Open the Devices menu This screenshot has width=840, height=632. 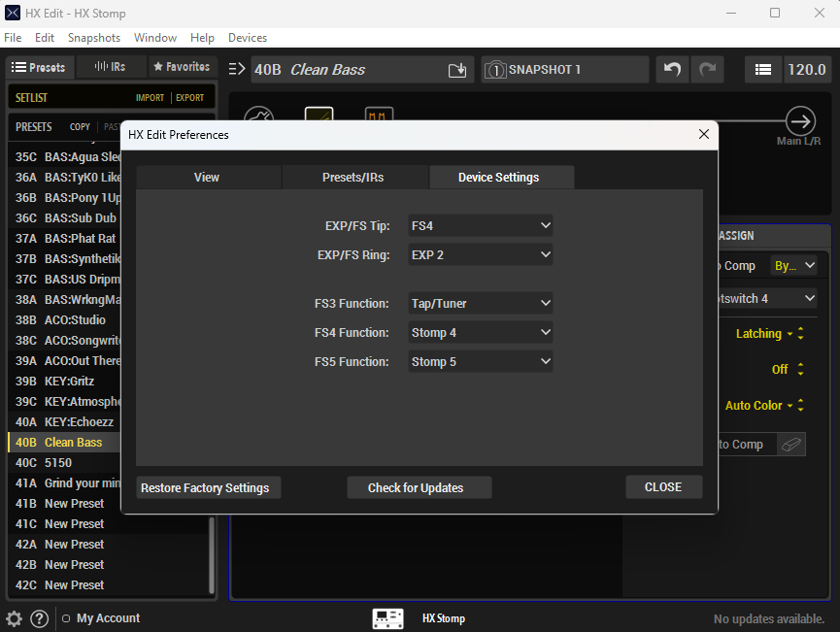point(248,38)
